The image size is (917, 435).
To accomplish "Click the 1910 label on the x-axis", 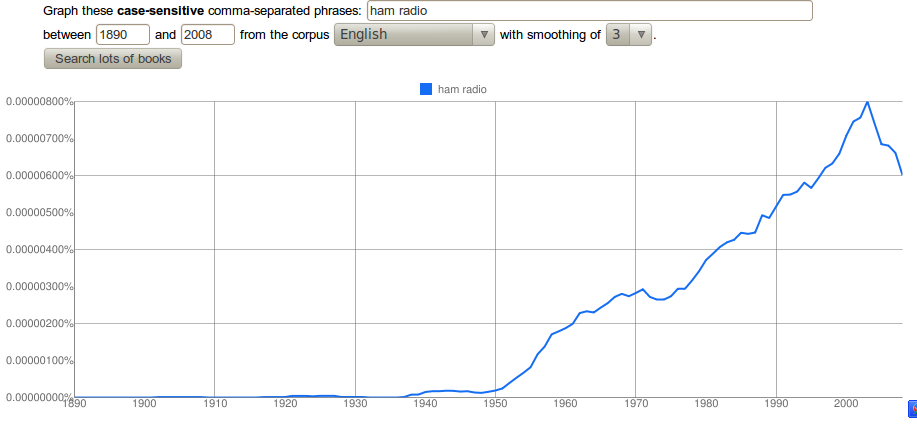I will click(215, 403).
